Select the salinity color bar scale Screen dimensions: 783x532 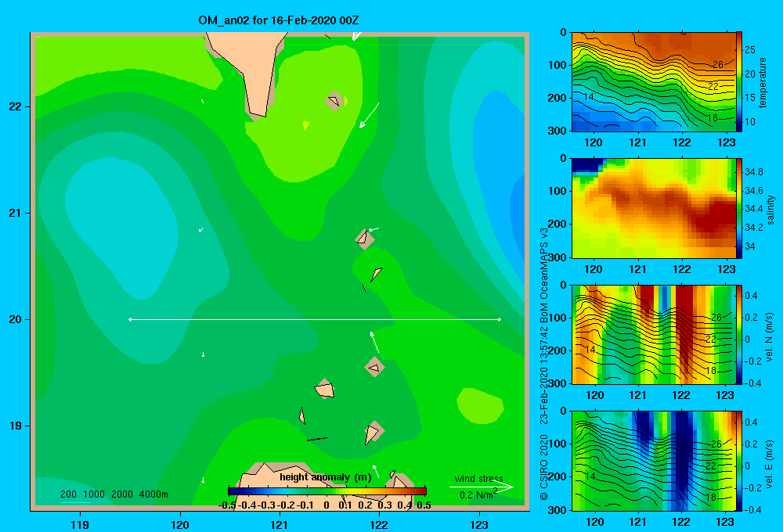(x=738, y=208)
